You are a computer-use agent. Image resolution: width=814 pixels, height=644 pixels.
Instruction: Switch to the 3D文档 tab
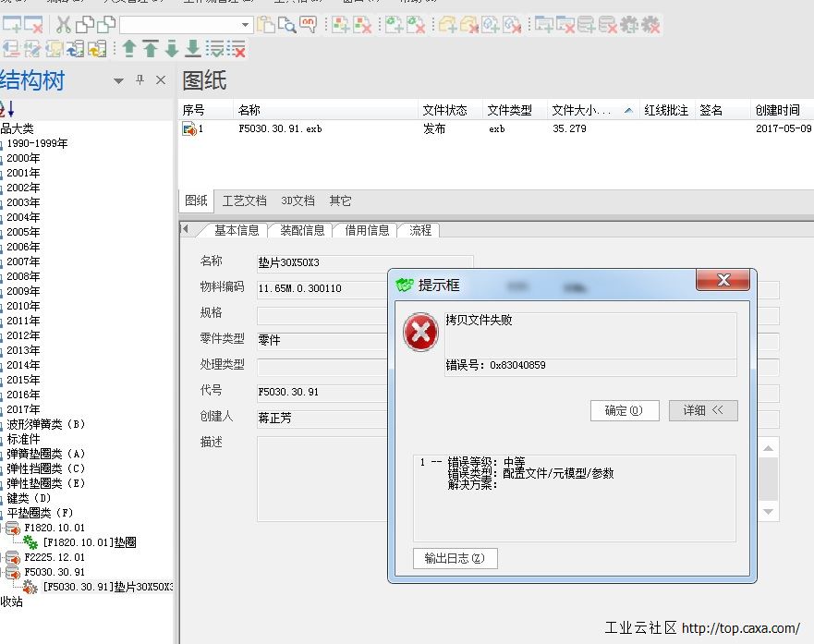[298, 200]
